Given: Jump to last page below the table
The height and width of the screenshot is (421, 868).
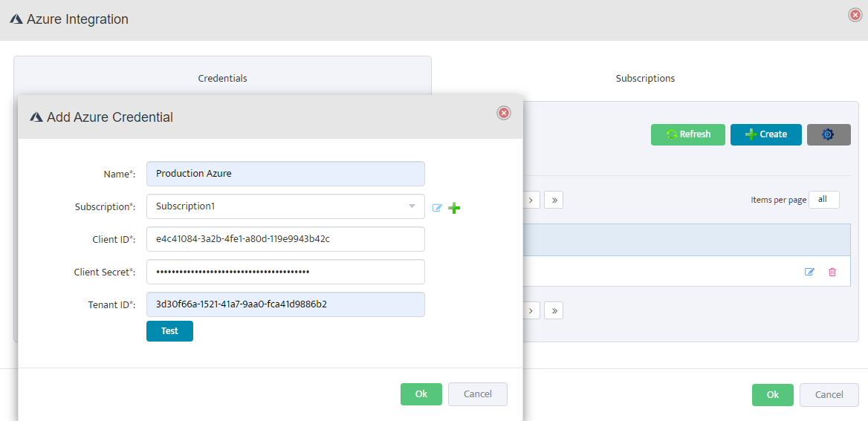Looking at the screenshot, I should [x=554, y=310].
